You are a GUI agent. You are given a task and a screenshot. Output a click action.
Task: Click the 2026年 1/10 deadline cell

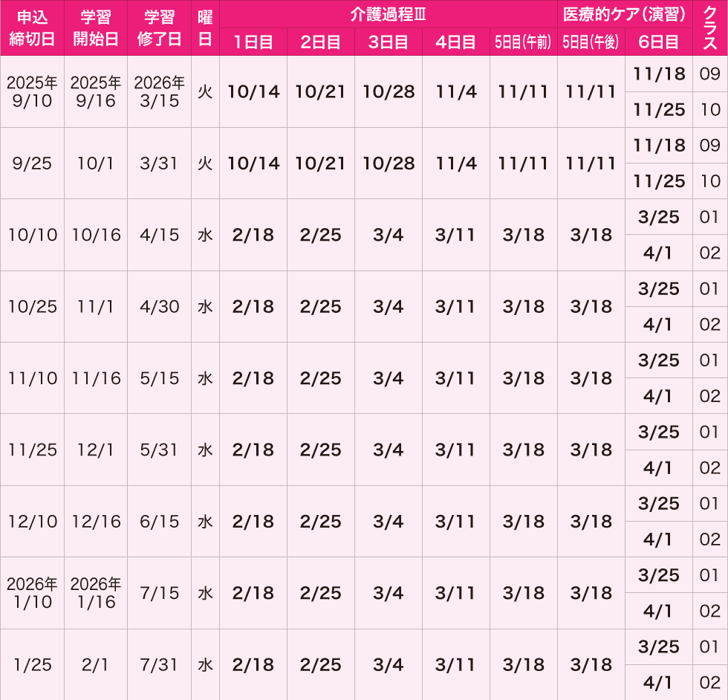(32, 593)
